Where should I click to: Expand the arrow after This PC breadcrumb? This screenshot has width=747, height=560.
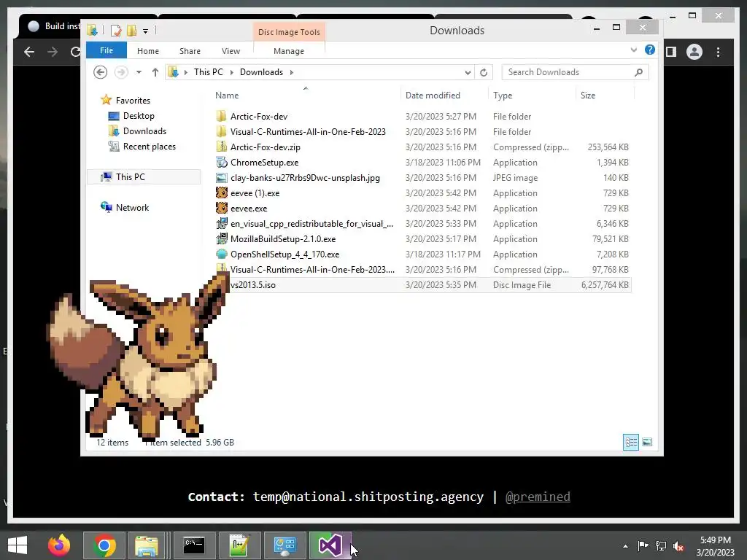[x=231, y=72]
